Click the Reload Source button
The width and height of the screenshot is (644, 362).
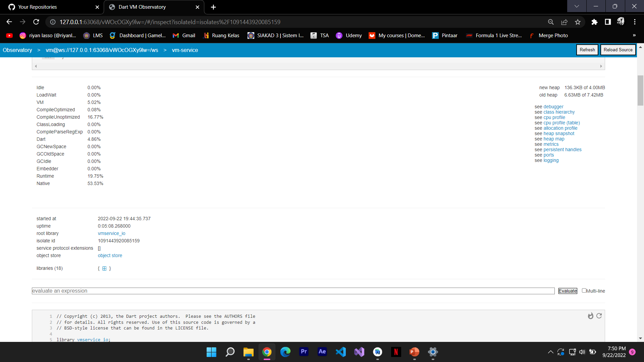coord(618,50)
